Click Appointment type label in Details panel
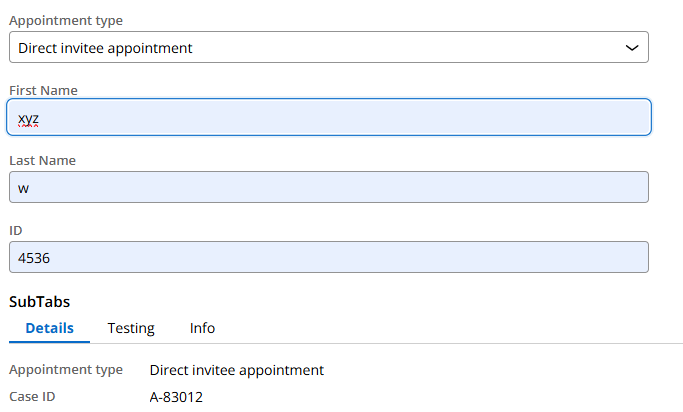 tap(66, 370)
